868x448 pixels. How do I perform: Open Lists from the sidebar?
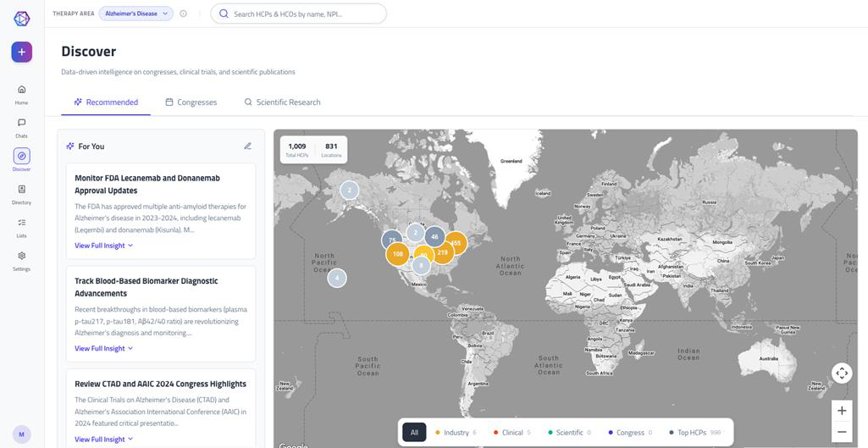tap(21, 228)
